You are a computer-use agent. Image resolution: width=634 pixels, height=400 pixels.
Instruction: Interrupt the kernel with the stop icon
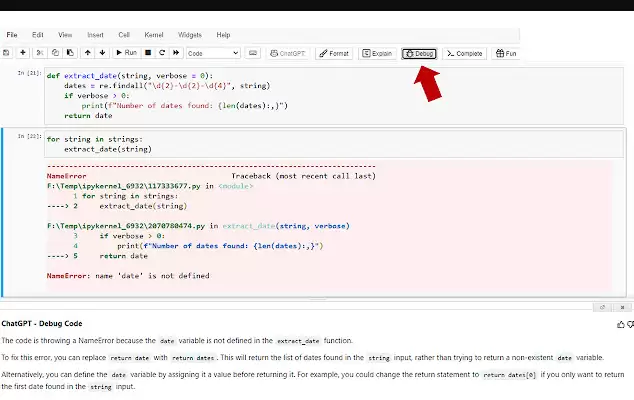(x=148, y=53)
